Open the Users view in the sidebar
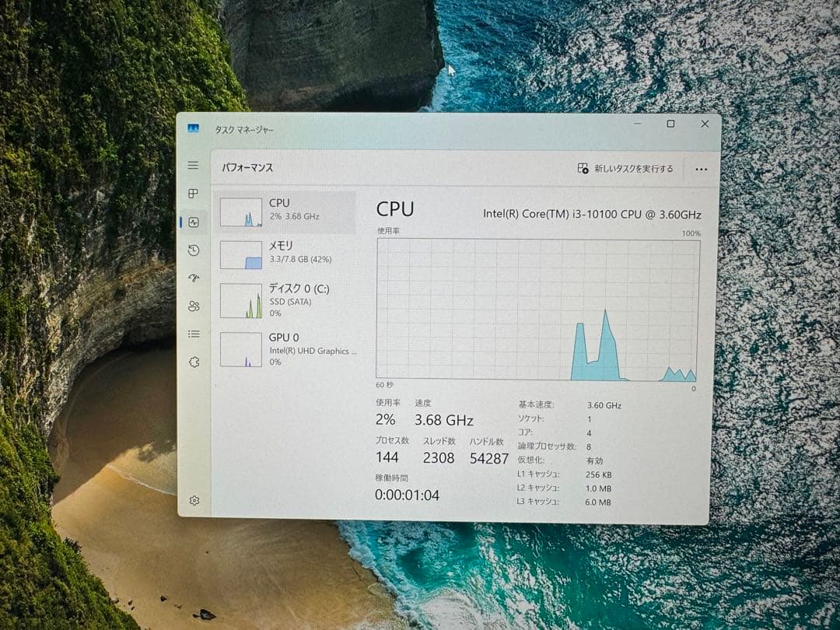 (193, 306)
